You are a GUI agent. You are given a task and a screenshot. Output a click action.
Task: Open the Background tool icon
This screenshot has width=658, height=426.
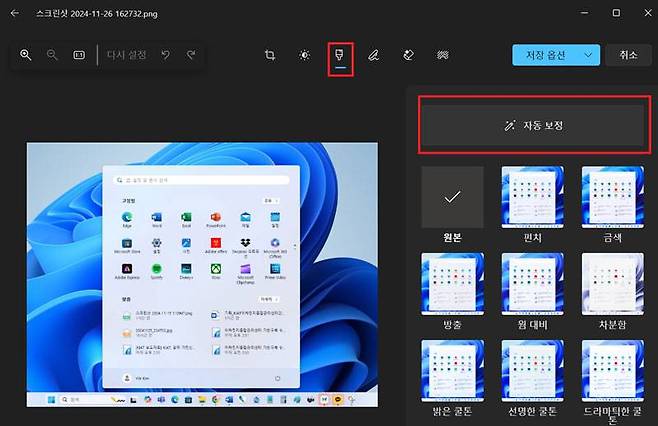tap(442, 55)
